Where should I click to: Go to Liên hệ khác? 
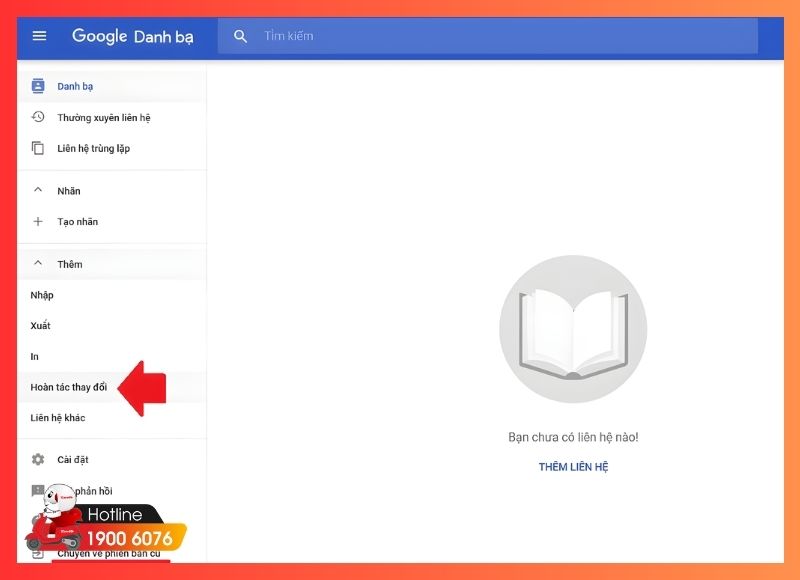(58, 417)
